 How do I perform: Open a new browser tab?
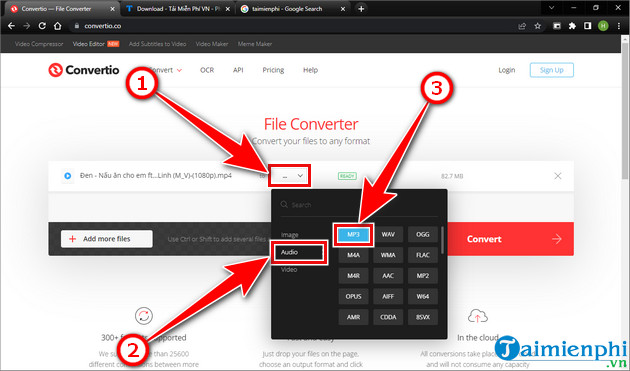(x=361, y=9)
